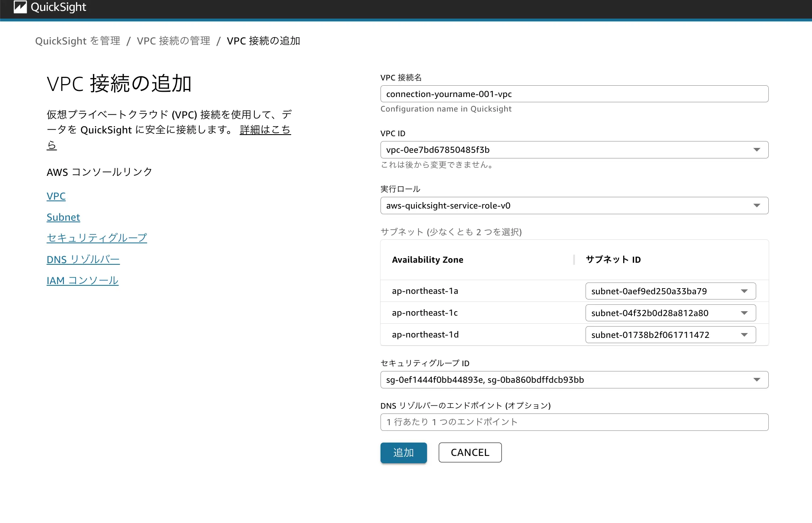Screen dimensions: 812x523
Task: Open subnet dropdown for ap-northeast-1d
Action: point(744,335)
